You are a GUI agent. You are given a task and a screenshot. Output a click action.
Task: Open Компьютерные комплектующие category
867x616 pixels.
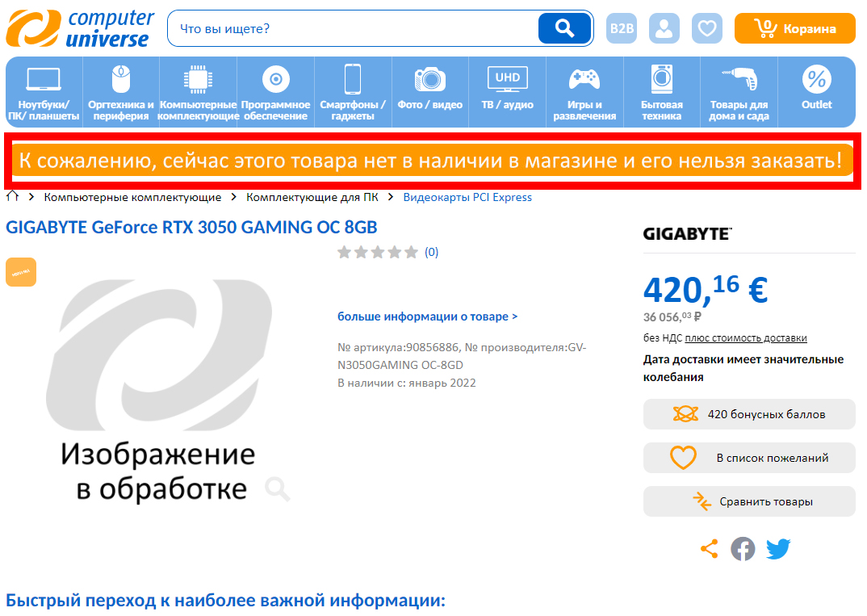pyautogui.click(x=198, y=92)
